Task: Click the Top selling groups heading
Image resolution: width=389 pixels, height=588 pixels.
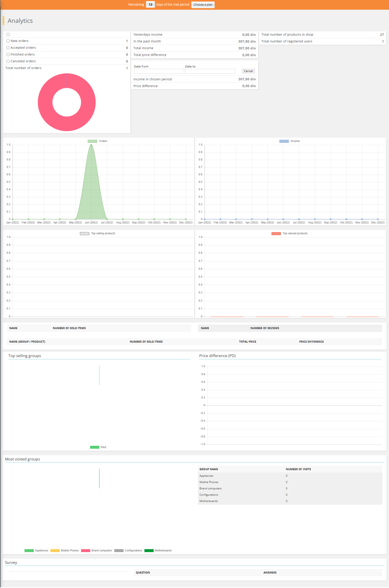Action: coord(25,356)
